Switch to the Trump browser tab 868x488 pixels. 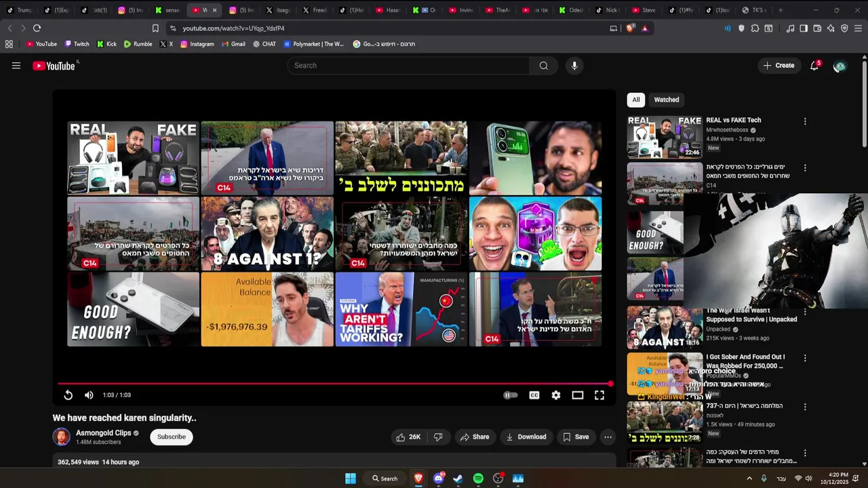(20, 10)
